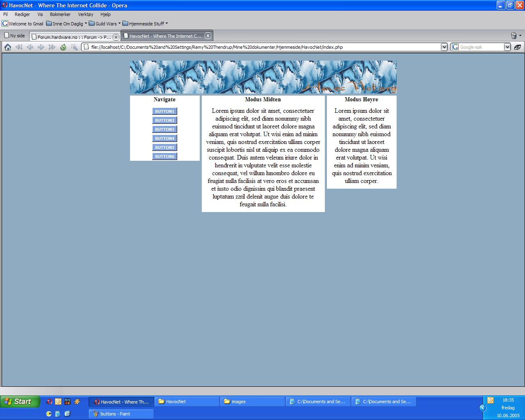Open the HavocNet folder from the taskbar
This screenshot has width=525, height=420.
tap(187, 402)
